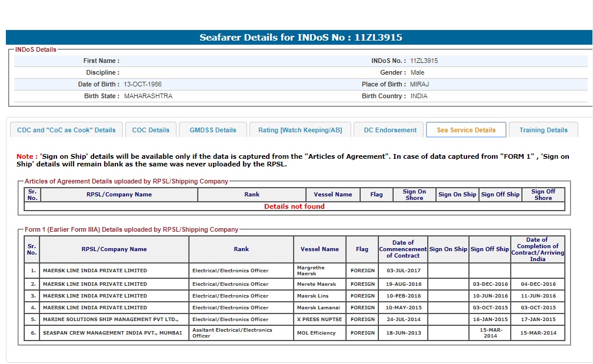Image resolution: width=593 pixels, height=364 pixels.
Task: Switch to the COC Details tab
Action: point(151,130)
